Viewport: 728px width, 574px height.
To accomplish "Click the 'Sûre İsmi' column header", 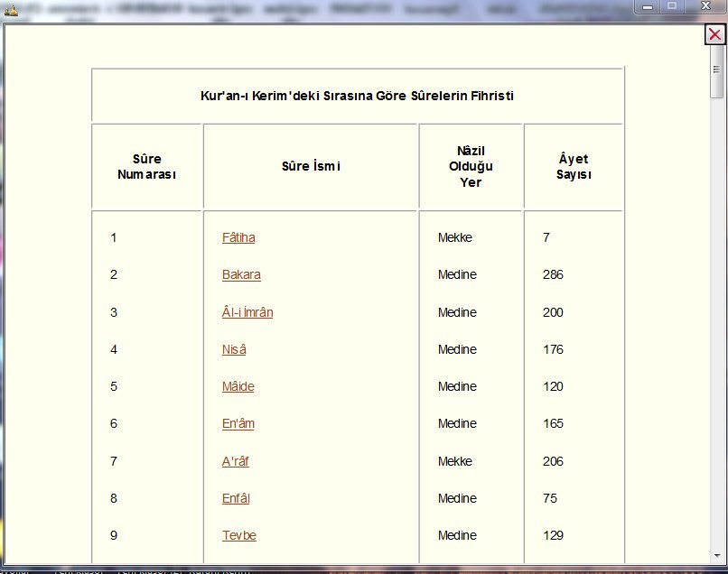I will [x=311, y=166].
